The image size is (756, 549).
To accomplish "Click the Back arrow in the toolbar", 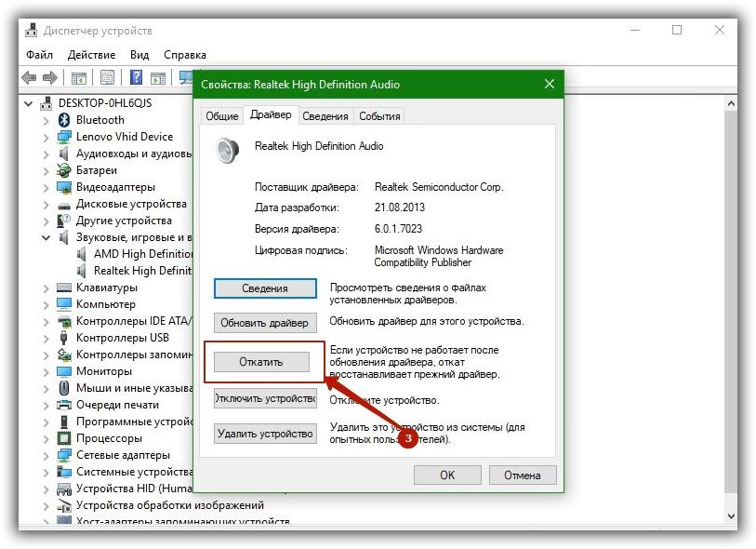I will [x=30, y=77].
